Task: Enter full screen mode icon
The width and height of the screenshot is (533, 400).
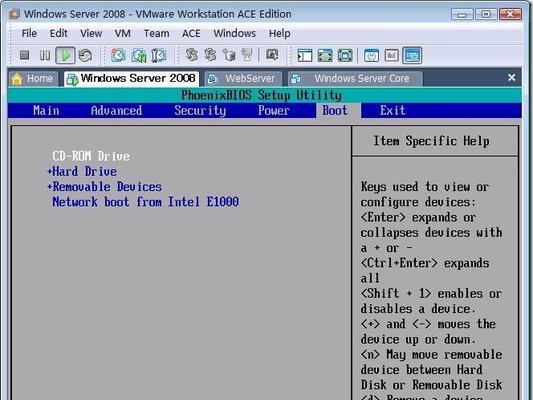Action: (x=325, y=55)
